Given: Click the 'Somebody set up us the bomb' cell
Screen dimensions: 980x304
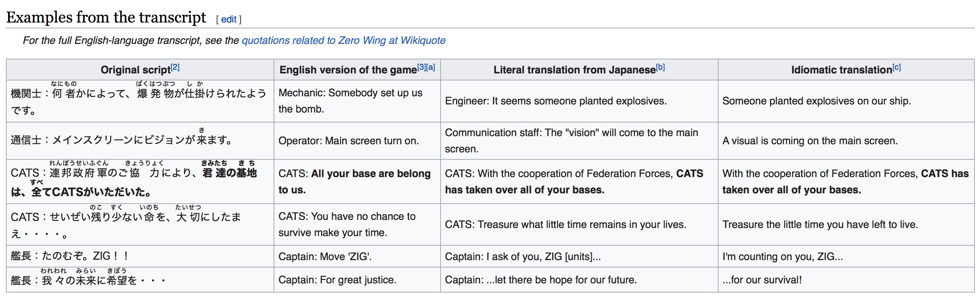Looking at the screenshot, I should (x=350, y=101).
